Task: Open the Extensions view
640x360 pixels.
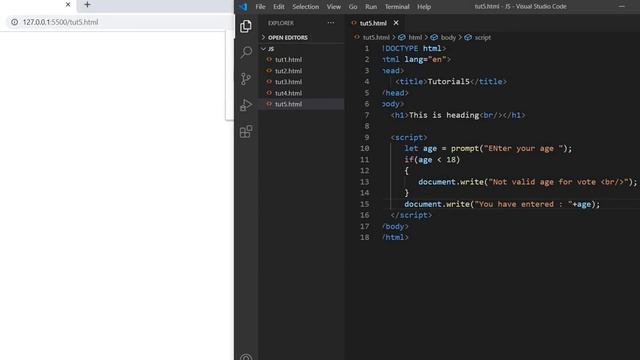Action: click(x=246, y=131)
